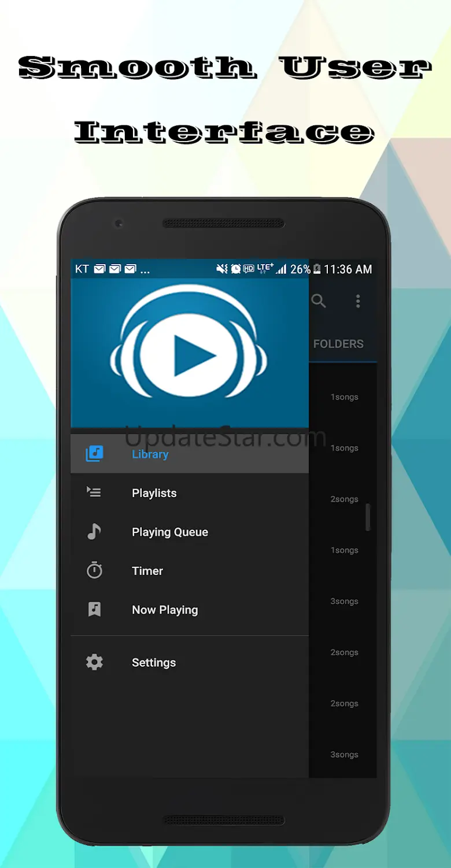Click the Library music icon
451x868 pixels.
94,454
